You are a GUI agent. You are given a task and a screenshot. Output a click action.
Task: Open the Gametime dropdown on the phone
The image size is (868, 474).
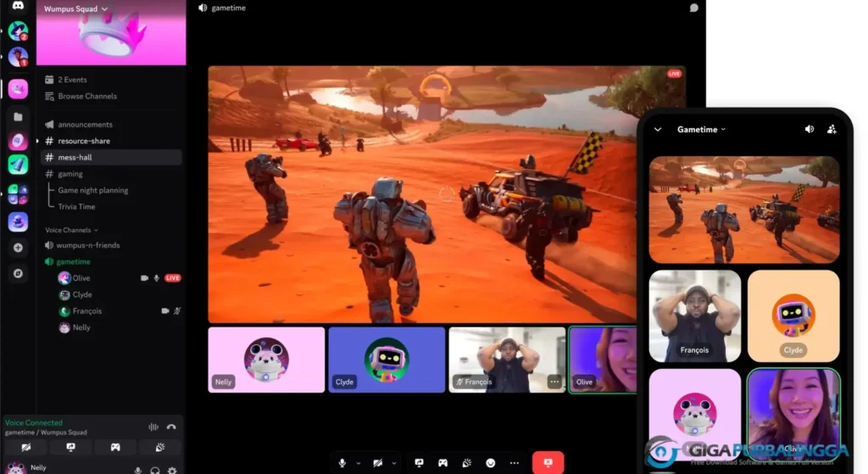[x=701, y=130]
